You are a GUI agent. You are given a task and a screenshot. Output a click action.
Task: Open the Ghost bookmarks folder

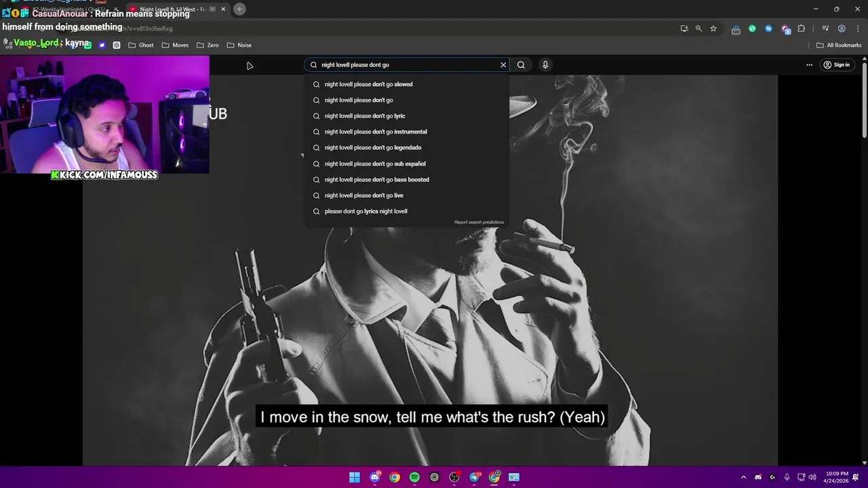(x=141, y=45)
